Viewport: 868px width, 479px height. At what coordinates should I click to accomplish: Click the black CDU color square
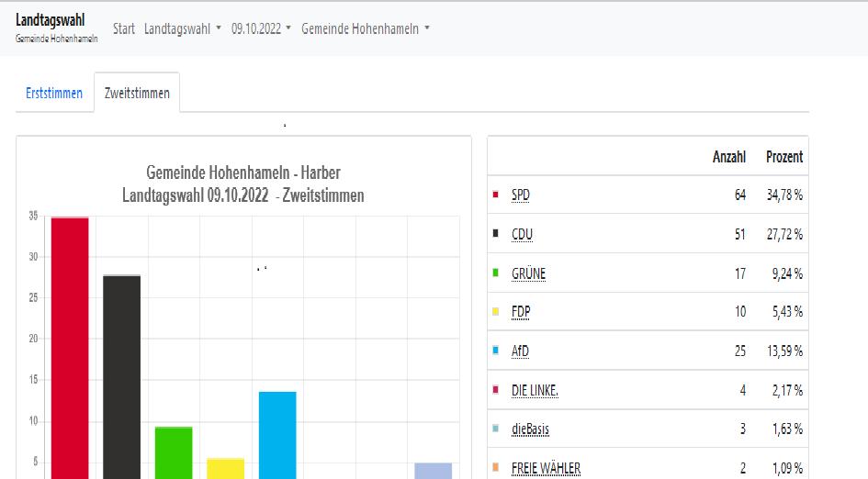pyautogui.click(x=495, y=233)
